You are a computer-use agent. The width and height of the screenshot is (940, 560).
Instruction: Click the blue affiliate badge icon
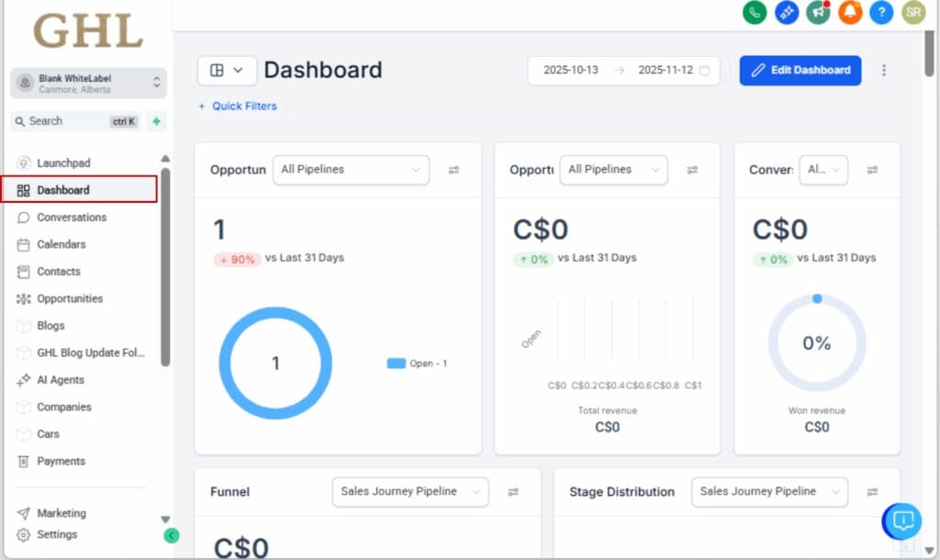(786, 14)
